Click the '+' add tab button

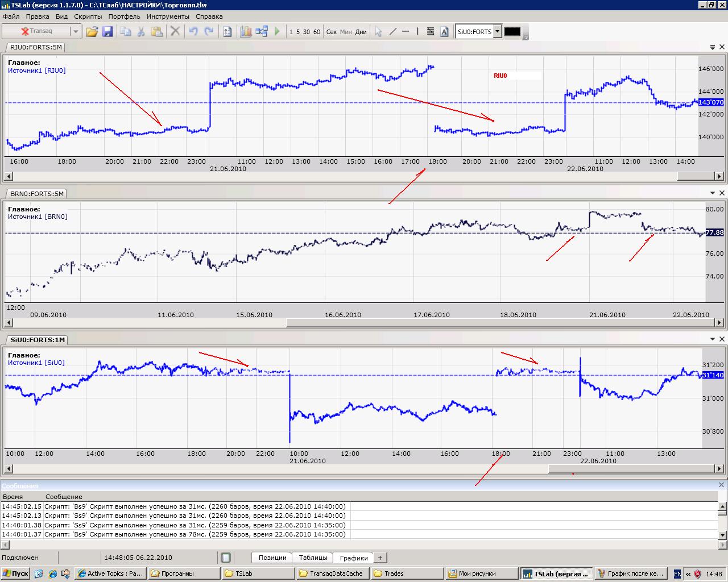[380, 558]
